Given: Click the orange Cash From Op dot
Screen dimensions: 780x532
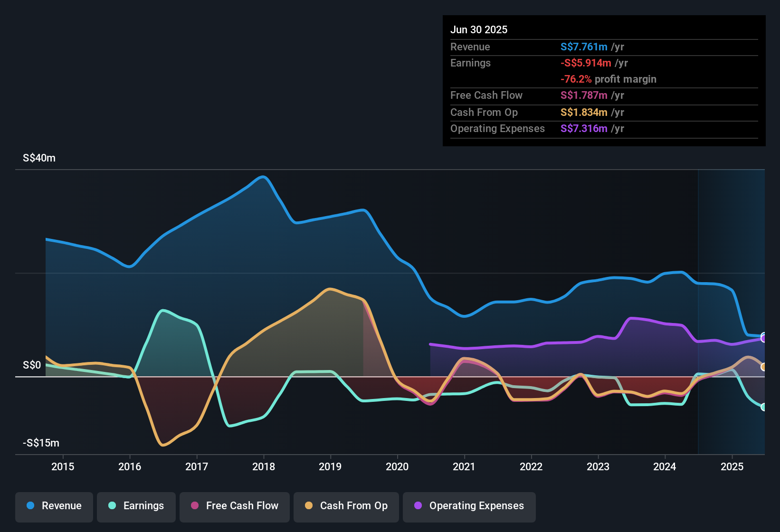Looking at the screenshot, I should click(x=309, y=506).
